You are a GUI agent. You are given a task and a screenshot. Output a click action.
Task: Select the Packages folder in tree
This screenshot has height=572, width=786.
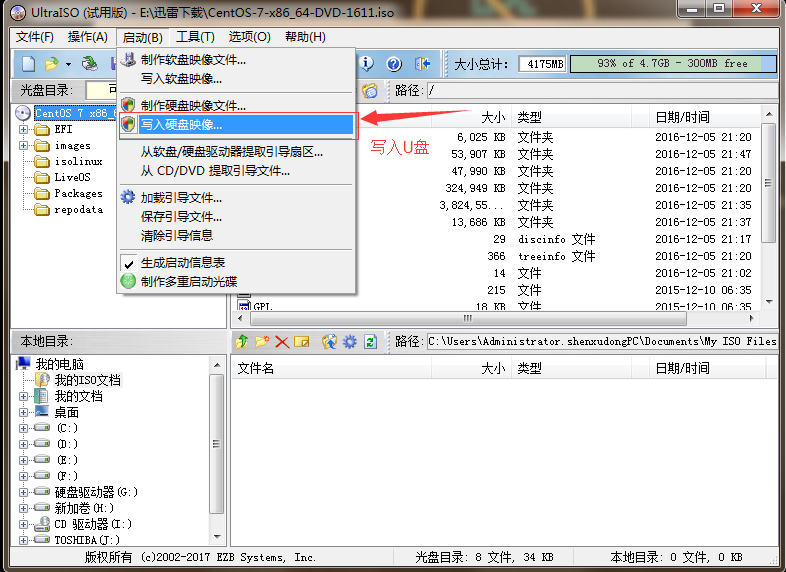[x=78, y=194]
